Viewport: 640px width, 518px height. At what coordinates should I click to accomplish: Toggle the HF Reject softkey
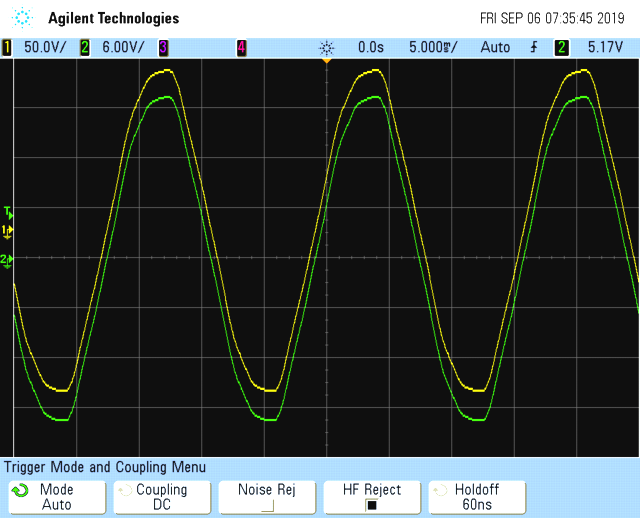(x=372, y=497)
